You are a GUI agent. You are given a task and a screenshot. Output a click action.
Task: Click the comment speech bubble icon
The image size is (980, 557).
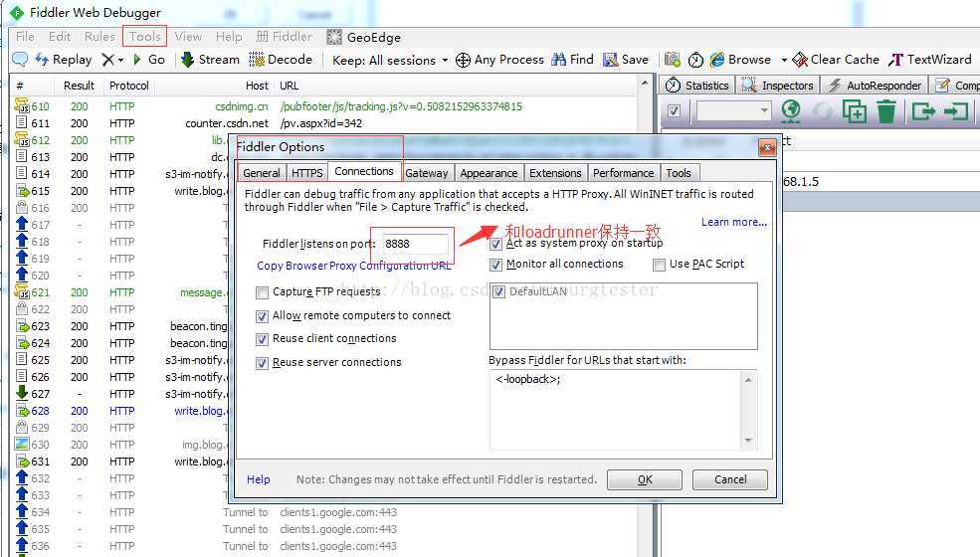20,60
